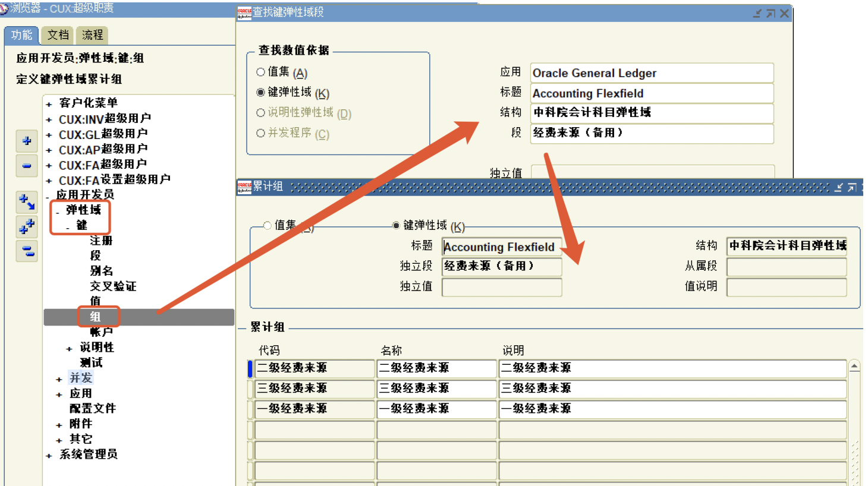Select highlighted 组 tree item

tap(95, 317)
